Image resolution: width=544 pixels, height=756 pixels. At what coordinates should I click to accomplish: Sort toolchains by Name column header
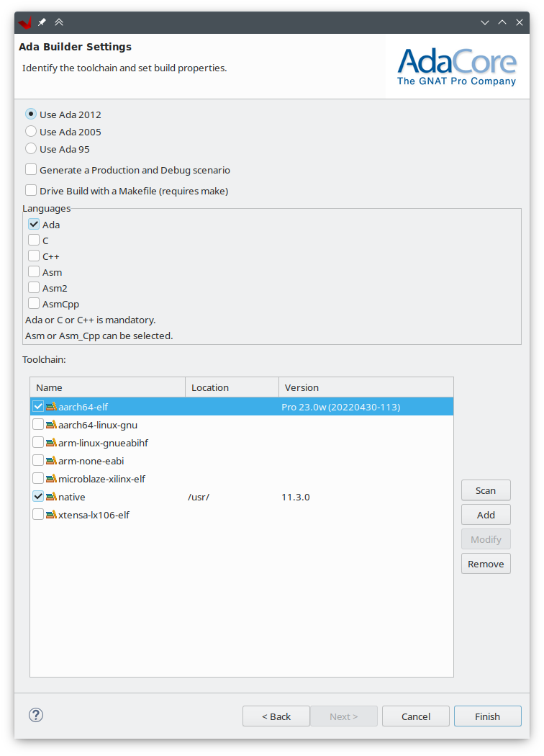coord(108,387)
